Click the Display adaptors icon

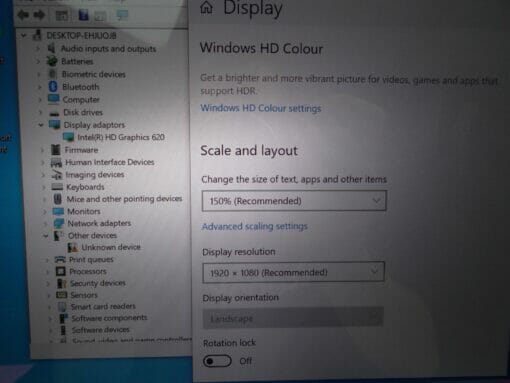coord(54,125)
